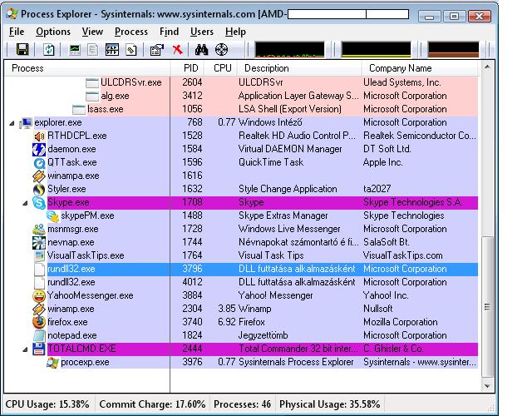
Task: Open the Properties toolbar icon
Action: click(x=157, y=50)
